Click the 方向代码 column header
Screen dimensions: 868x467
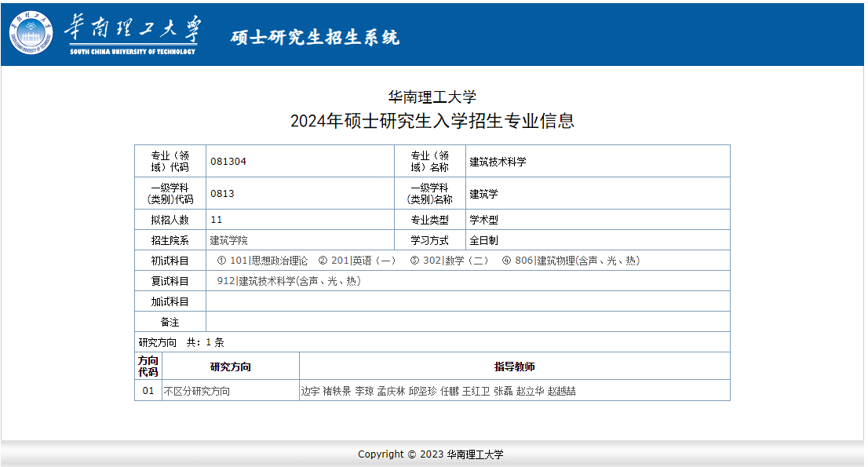[x=148, y=367]
